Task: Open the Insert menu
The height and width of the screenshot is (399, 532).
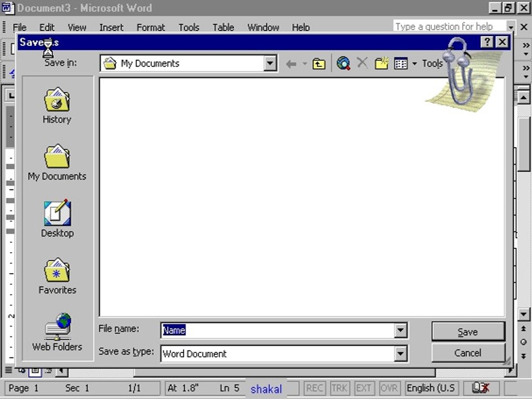Action: pos(111,28)
